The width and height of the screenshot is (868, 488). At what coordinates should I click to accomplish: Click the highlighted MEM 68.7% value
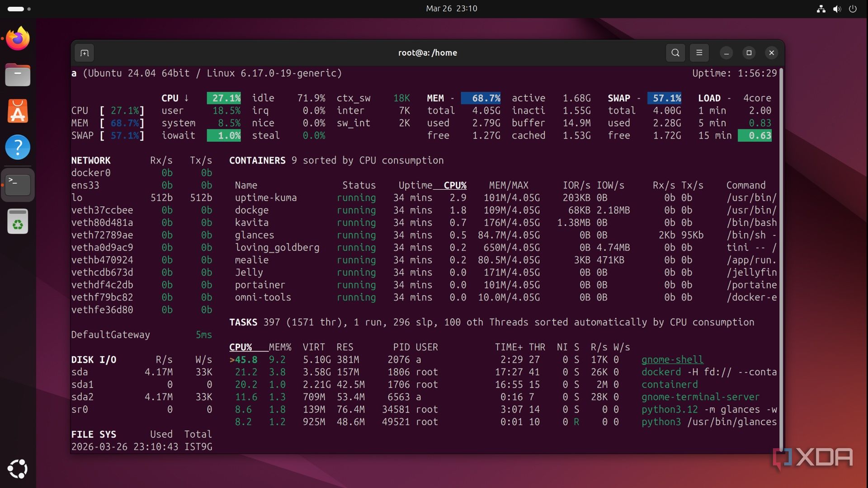[481, 98]
